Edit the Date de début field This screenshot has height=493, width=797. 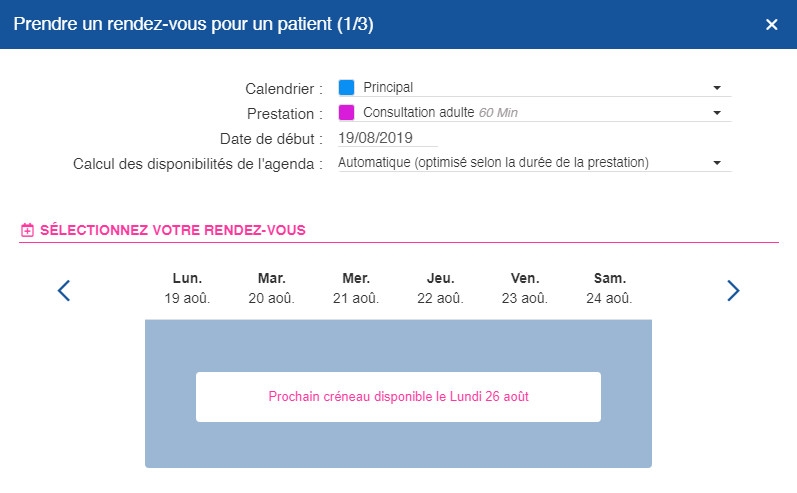tap(387, 138)
